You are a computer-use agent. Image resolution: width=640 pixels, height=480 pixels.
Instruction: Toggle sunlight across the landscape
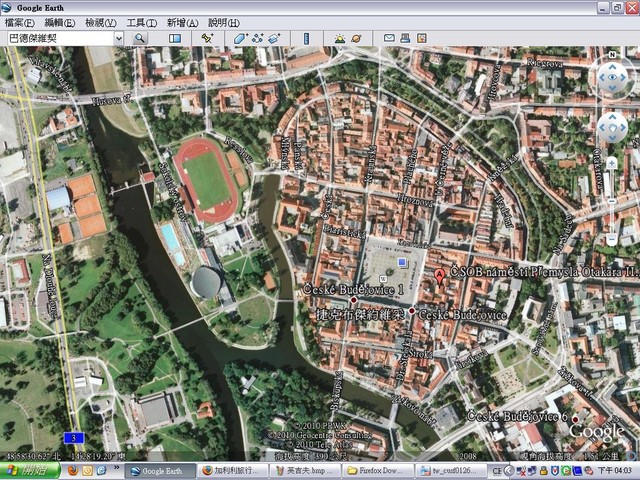tap(339, 38)
